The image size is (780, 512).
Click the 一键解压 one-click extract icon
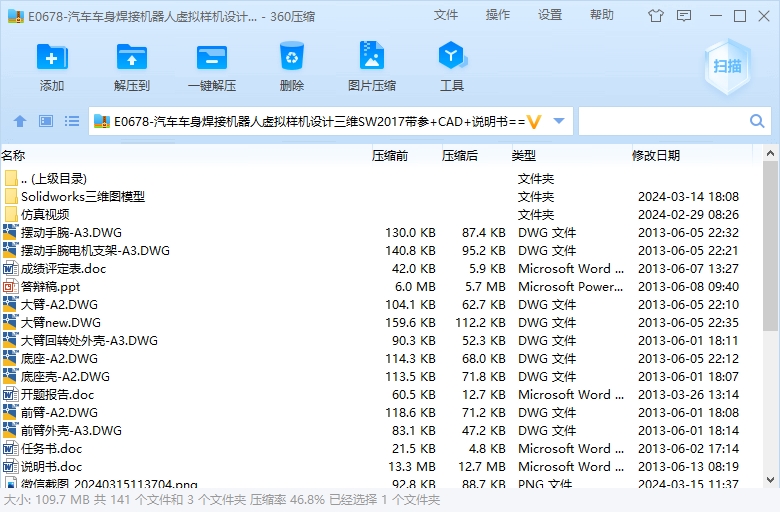[211, 57]
